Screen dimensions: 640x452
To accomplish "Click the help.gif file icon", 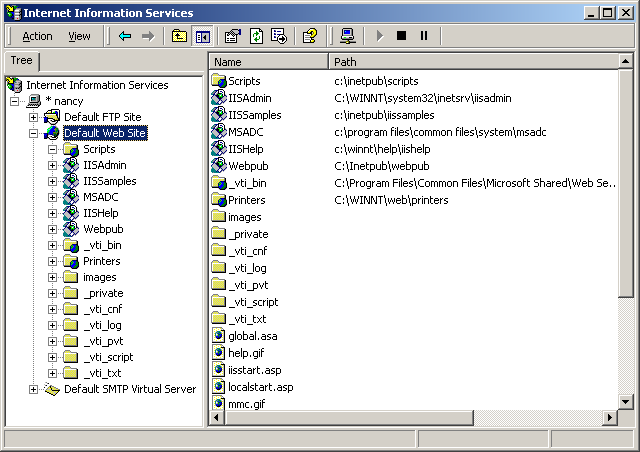I will (x=219, y=353).
